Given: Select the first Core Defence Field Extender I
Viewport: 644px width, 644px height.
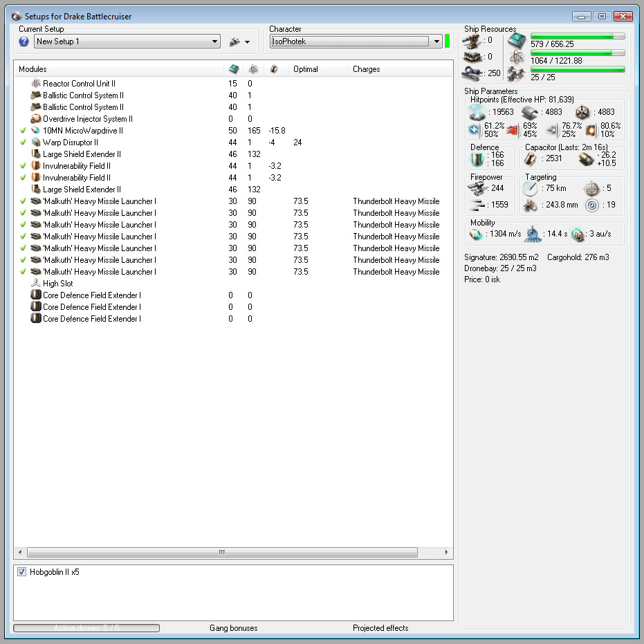Looking at the screenshot, I should pyautogui.click(x=233, y=295).
